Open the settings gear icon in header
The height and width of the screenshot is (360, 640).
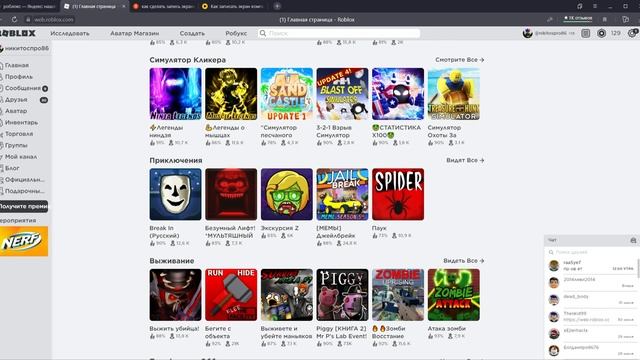pos(632,33)
